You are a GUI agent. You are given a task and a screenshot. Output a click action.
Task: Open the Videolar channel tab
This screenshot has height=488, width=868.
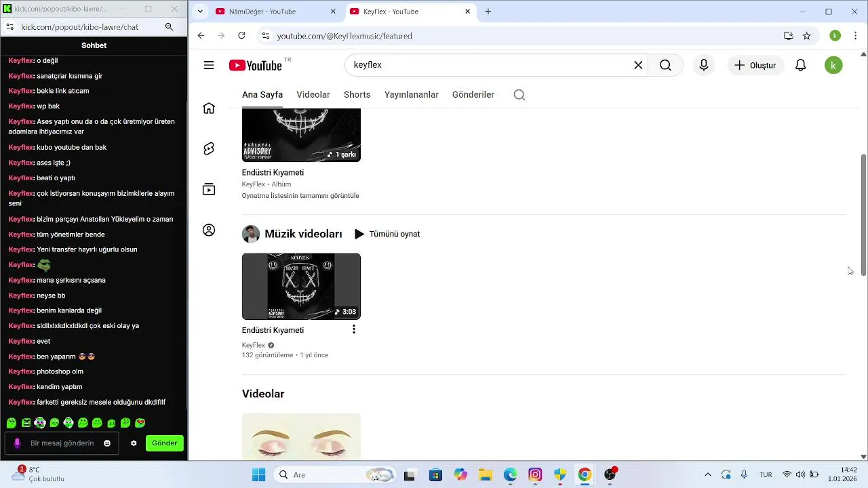(313, 95)
